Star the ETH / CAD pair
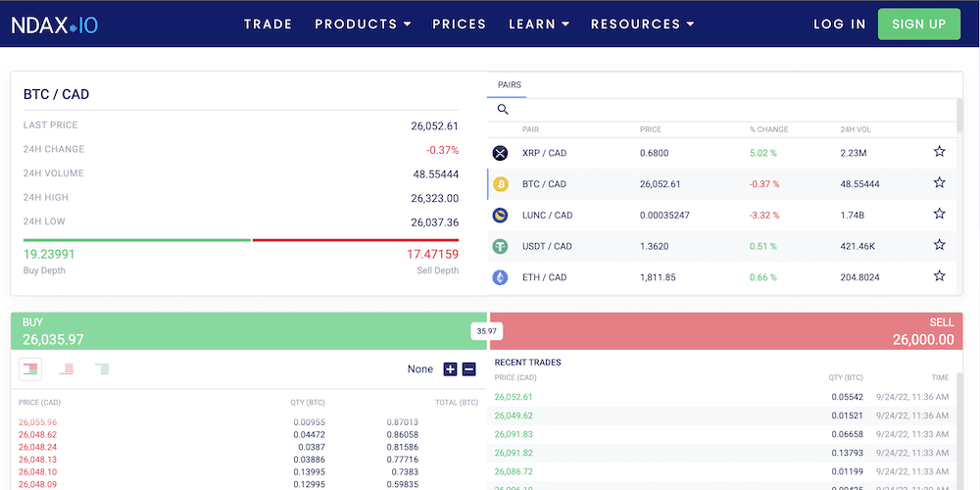The width and height of the screenshot is (980, 490). point(939,276)
